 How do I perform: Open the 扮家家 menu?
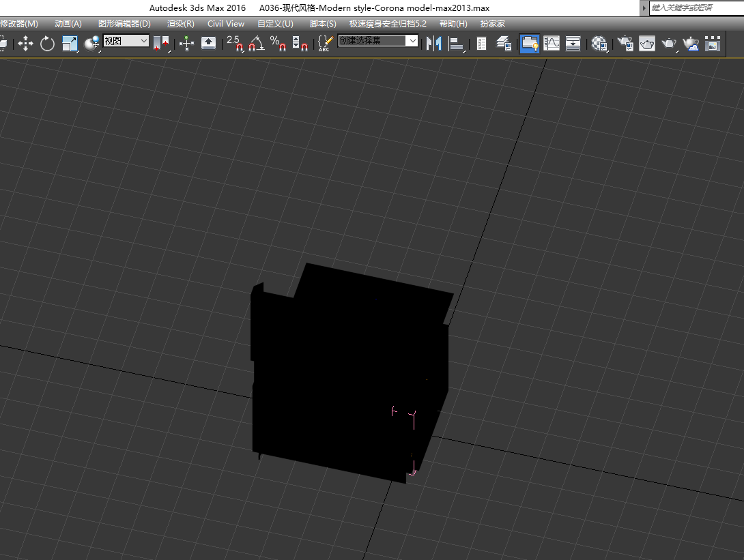pyautogui.click(x=492, y=23)
